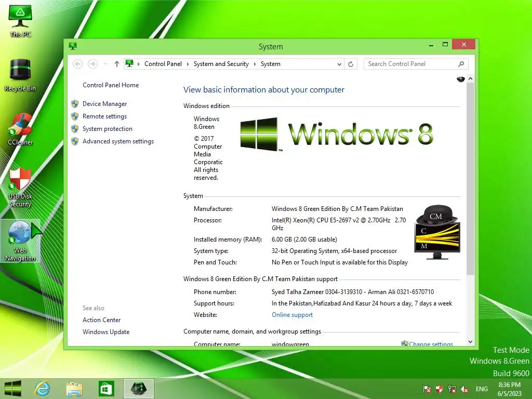Select the System window taskbar button
532x399 pixels.
[138, 389]
